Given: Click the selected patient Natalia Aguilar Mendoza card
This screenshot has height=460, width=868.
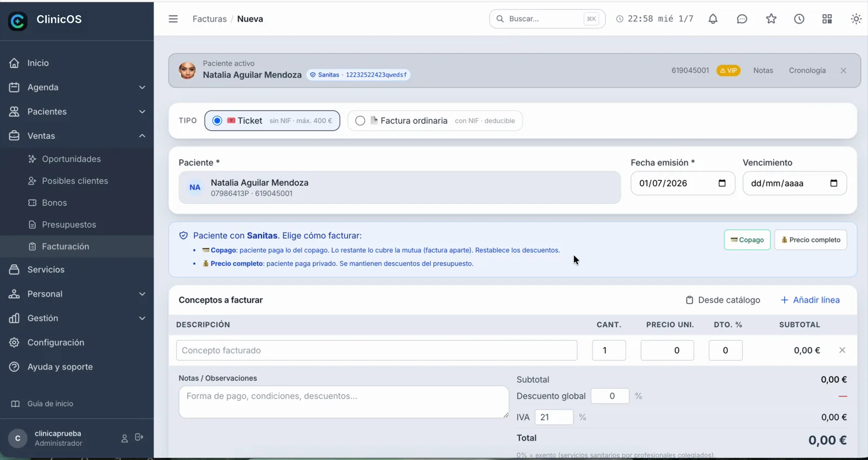Looking at the screenshot, I should (x=400, y=188).
